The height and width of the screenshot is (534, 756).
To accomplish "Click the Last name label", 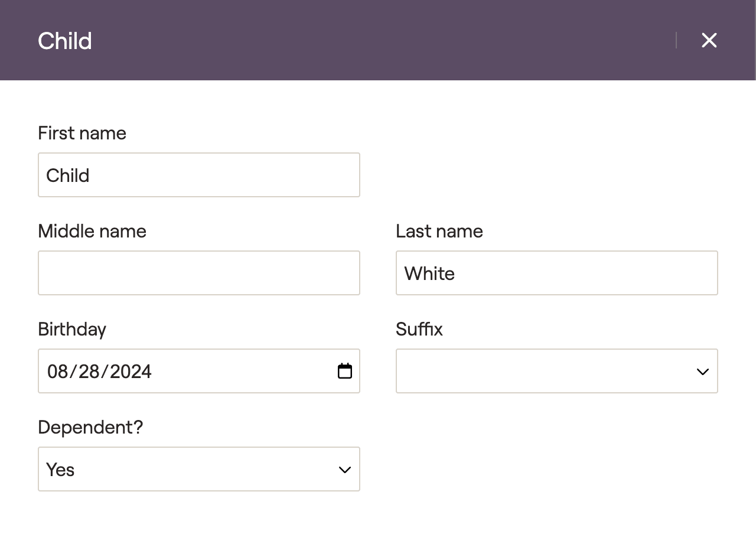I will (x=439, y=231).
